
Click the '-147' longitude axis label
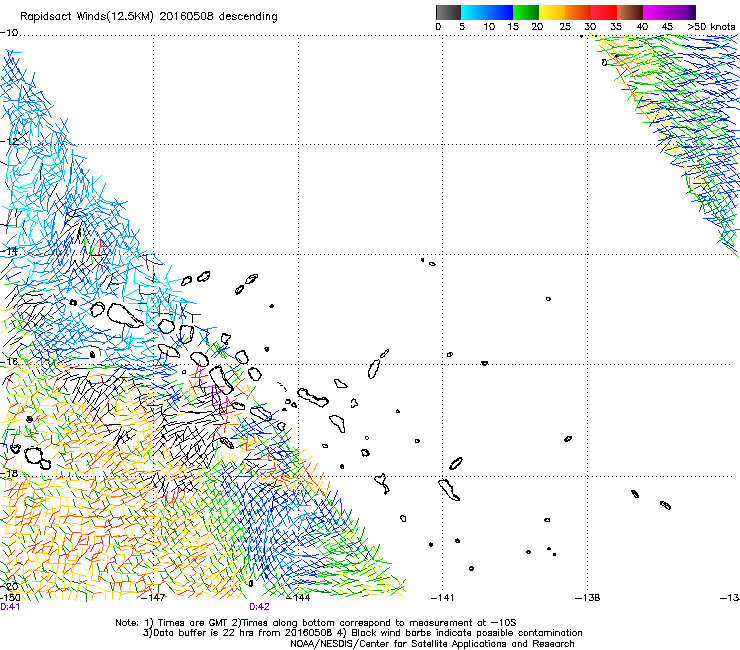153,598
